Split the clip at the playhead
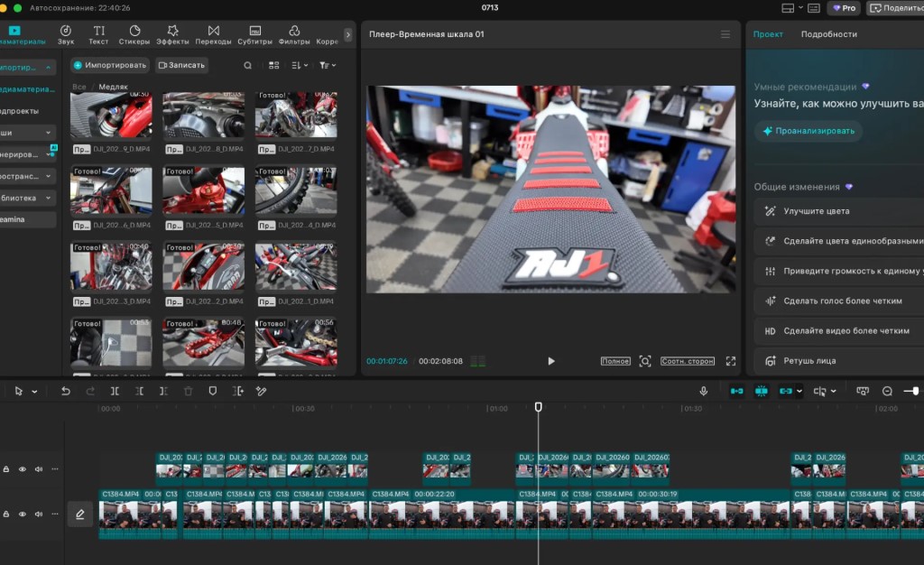The width and height of the screenshot is (924, 565). click(115, 391)
